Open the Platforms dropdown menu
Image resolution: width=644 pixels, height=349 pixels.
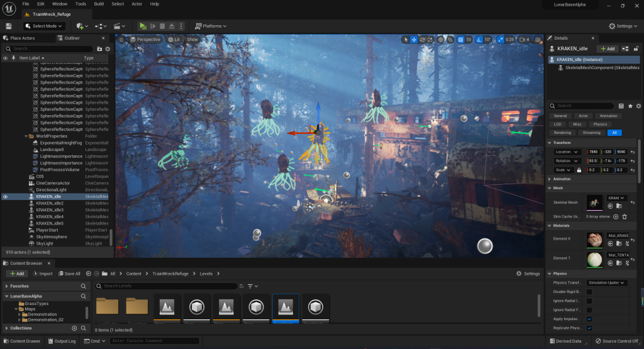tap(211, 26)
